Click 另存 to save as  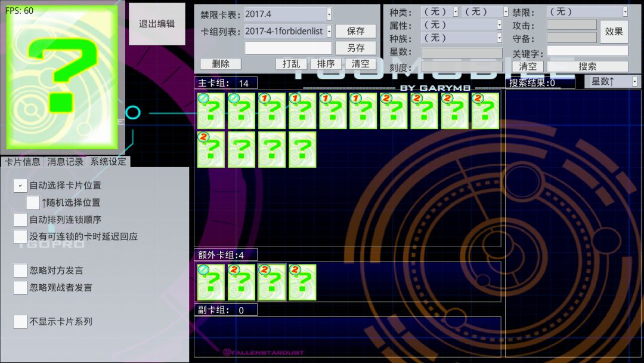tap(355, 48)
